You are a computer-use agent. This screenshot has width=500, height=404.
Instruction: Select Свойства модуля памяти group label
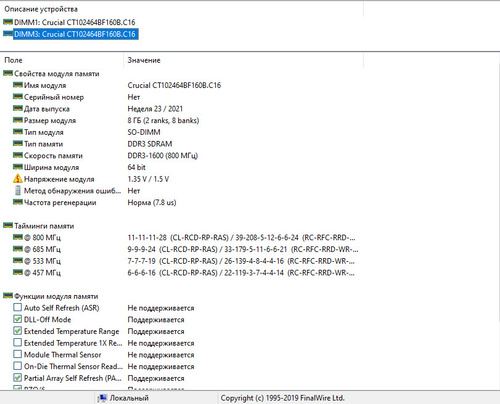(x=57, y=74)
